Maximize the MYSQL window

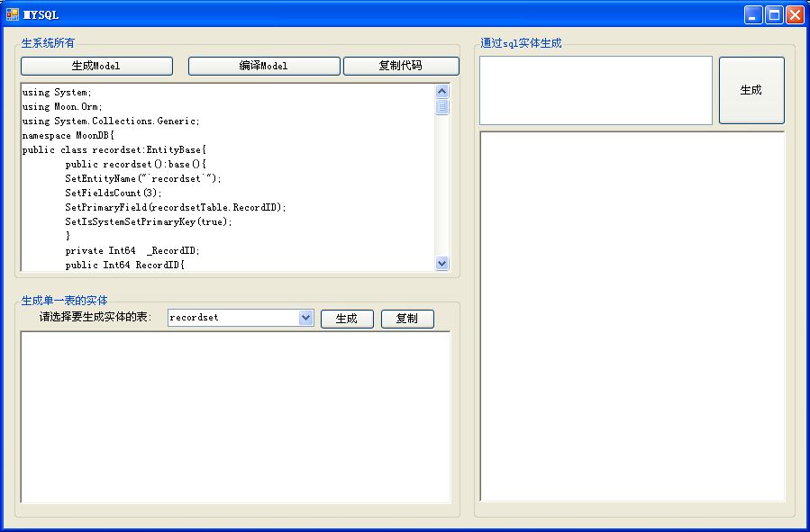tap(774, 15)
